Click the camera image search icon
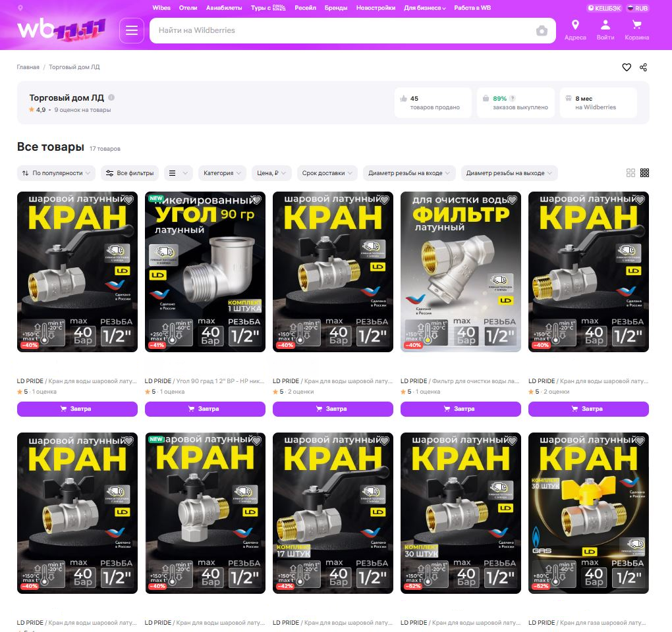Viewport: 672px width, 632px height. click(x=542, y=31)
